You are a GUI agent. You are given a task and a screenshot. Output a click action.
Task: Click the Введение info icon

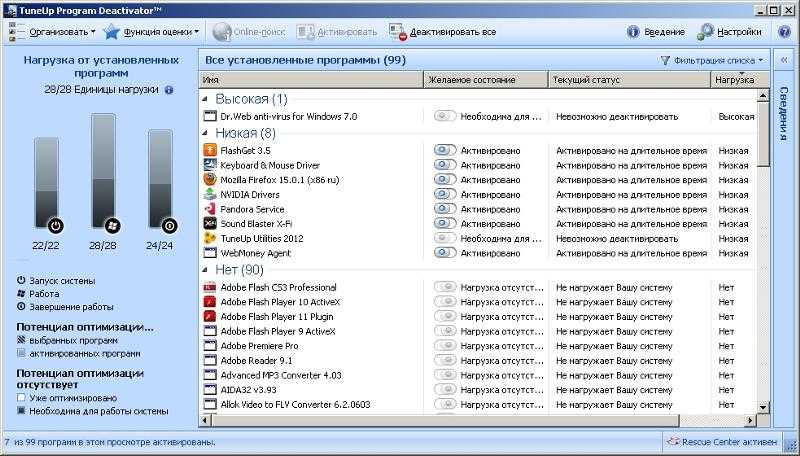tap(633, 32)
